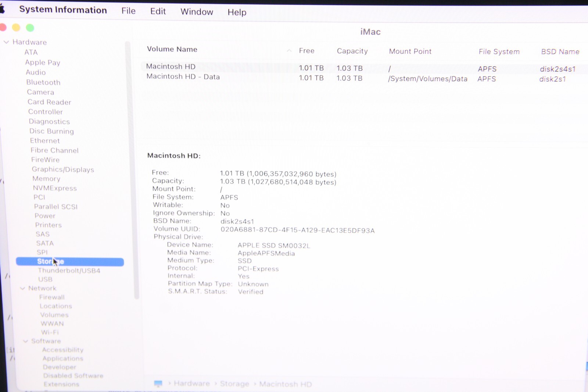Open the System Information app menu
The height and width of the screenshot is (392, 588).
(x=63, y=10)
